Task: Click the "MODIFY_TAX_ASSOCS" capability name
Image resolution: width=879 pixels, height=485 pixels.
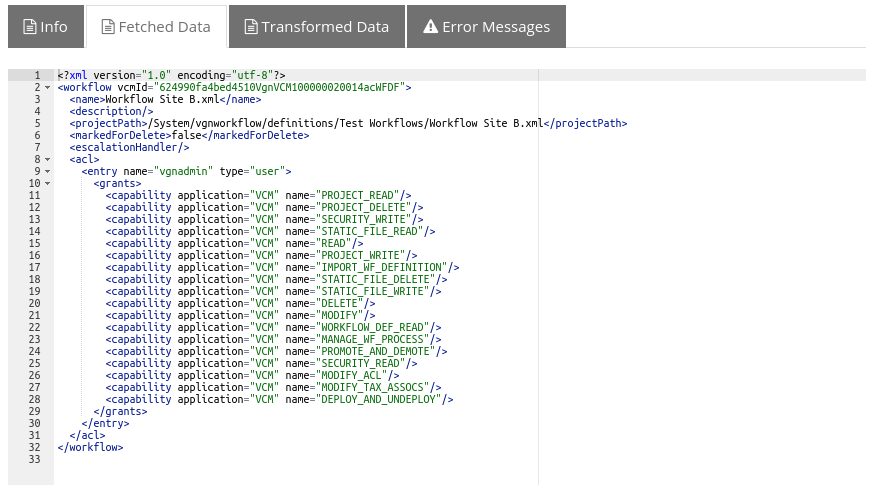Action: pos(372,387)
